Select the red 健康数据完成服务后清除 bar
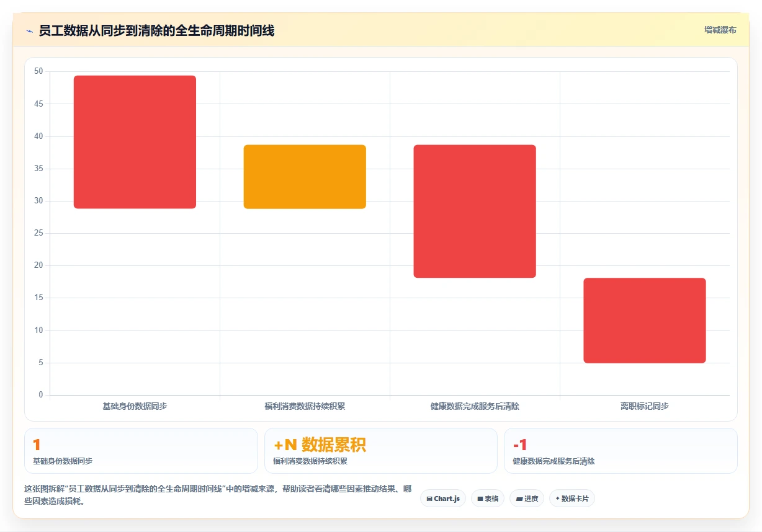This screenshot has width=762, height=532. point(475,211)
